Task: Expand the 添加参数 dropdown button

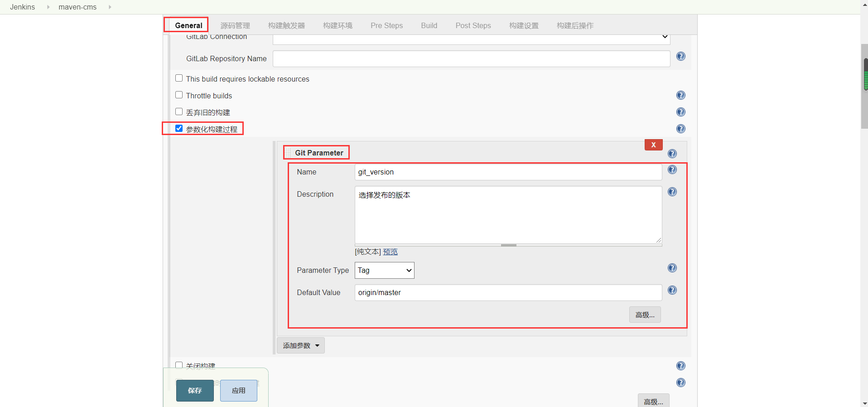Action: tap(301, 345)
